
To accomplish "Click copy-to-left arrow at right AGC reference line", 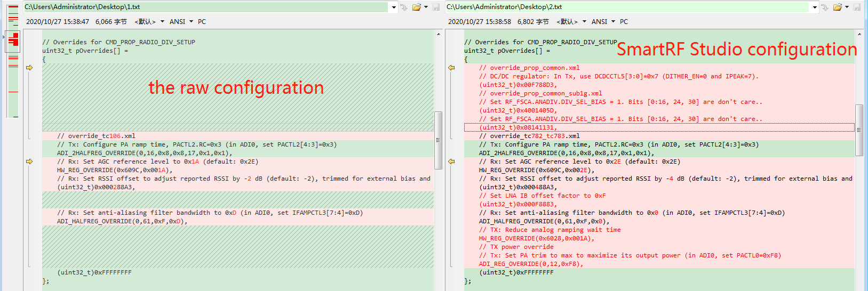I will pyautogui.click(x=451, y=161).
